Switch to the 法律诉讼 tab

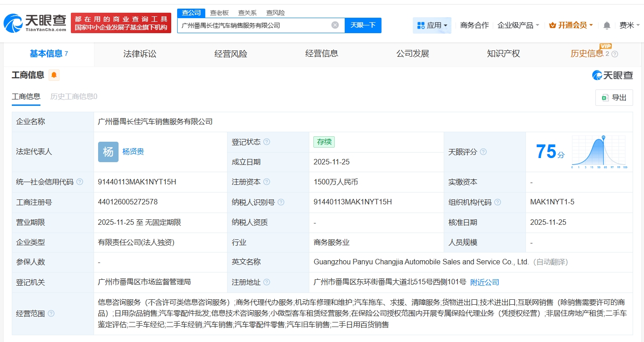tap(139, 54)
